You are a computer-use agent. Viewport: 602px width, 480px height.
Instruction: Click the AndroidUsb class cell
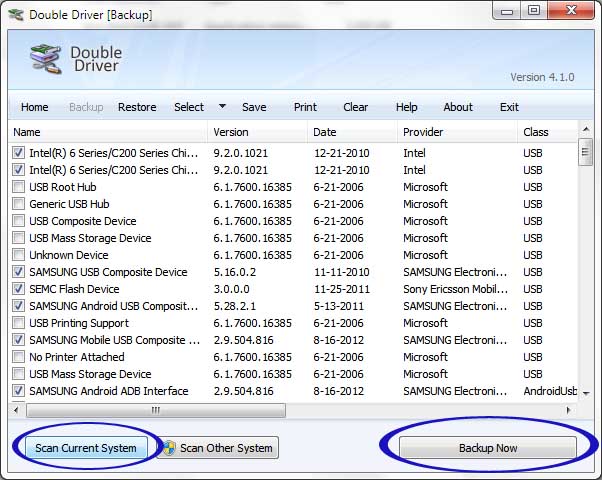tap(550, 391)
